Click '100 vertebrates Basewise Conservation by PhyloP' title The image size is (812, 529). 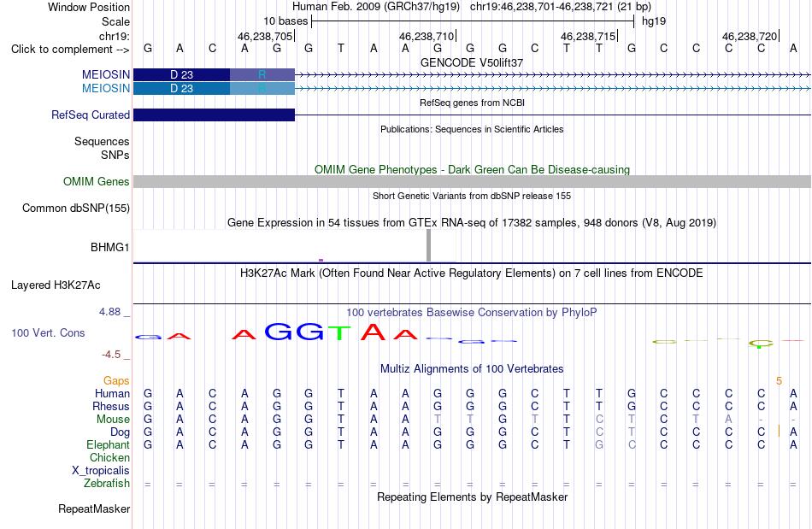click(472, 312)
